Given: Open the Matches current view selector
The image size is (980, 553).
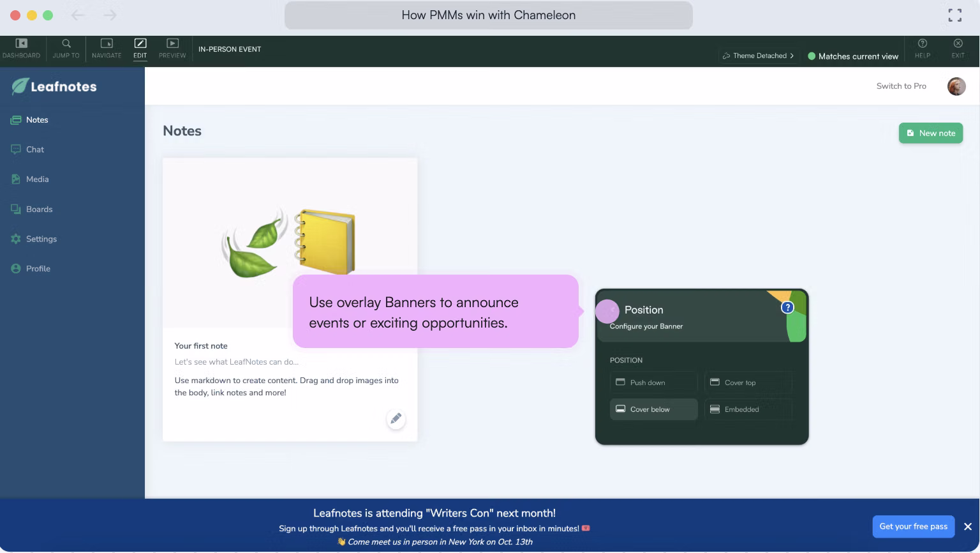Looking at the screenshot, I should 853,56.
